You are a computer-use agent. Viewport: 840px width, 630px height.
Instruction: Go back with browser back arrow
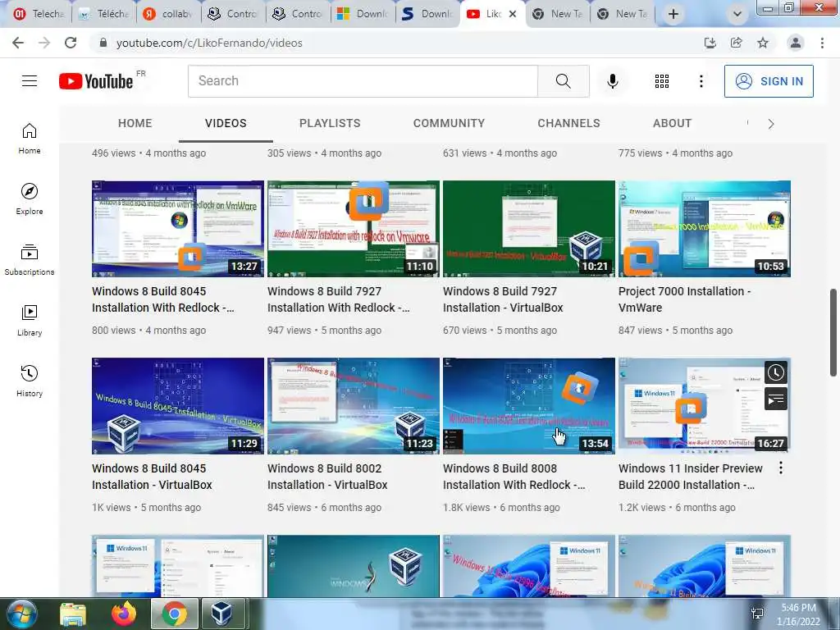point(18,43)
